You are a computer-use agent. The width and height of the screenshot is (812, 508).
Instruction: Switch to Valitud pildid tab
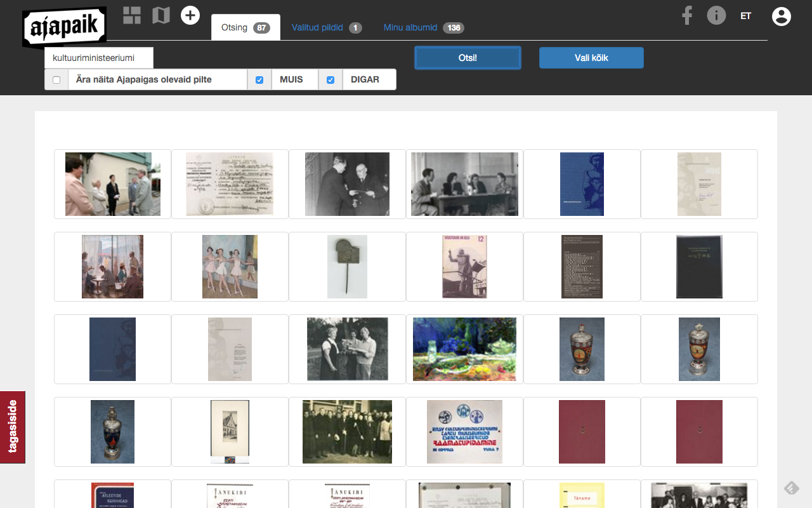click(327, 28)
